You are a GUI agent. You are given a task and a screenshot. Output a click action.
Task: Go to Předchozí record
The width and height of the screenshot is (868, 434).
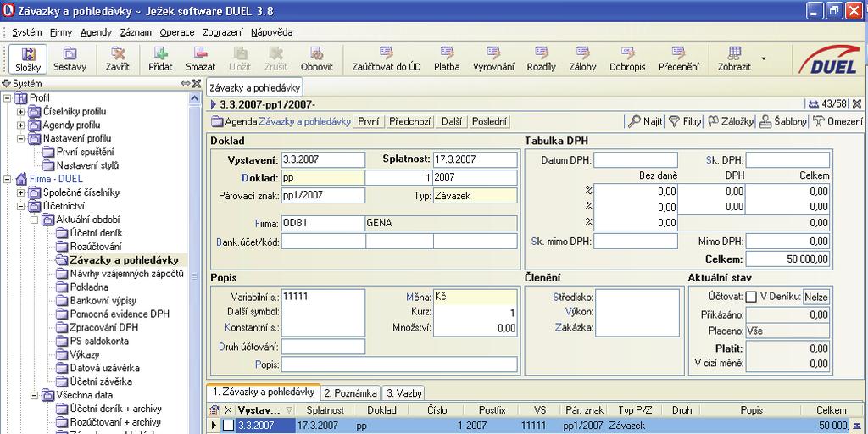(x=409, y=122)
